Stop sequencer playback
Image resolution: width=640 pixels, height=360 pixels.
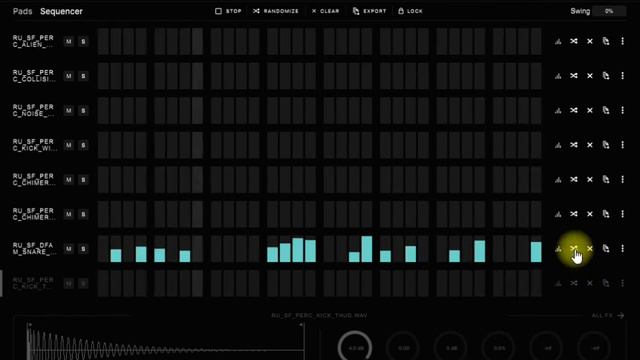tap(228, 11)
